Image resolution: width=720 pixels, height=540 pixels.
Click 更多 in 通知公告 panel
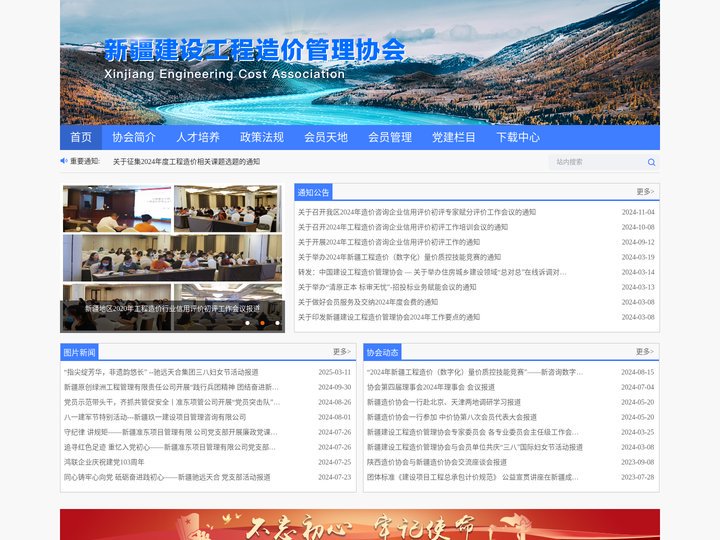(645, 192)
